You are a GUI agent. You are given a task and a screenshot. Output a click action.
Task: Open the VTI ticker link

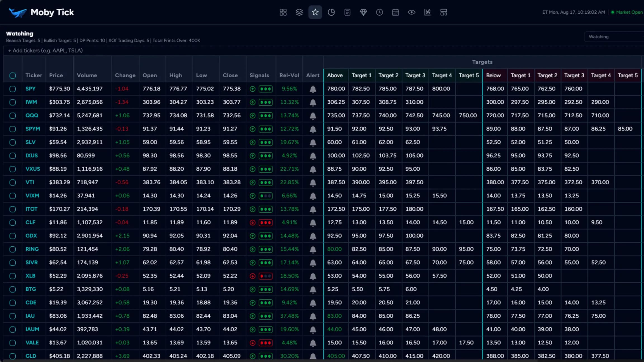[30, 182]
